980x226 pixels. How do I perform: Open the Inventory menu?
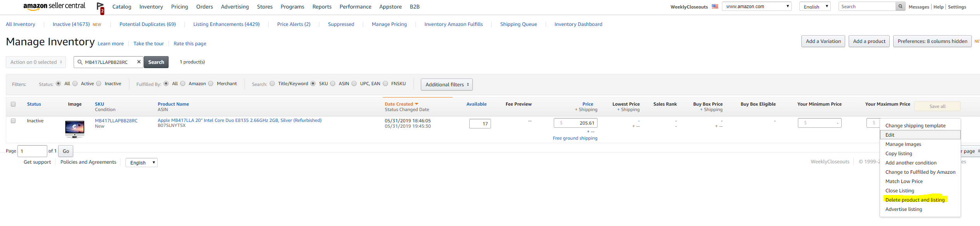pos(151,7)
